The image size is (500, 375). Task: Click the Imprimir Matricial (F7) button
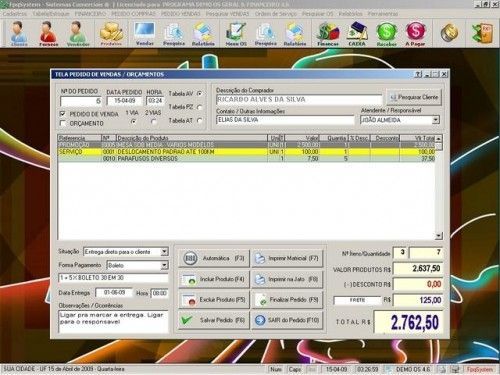pos(287,258)
